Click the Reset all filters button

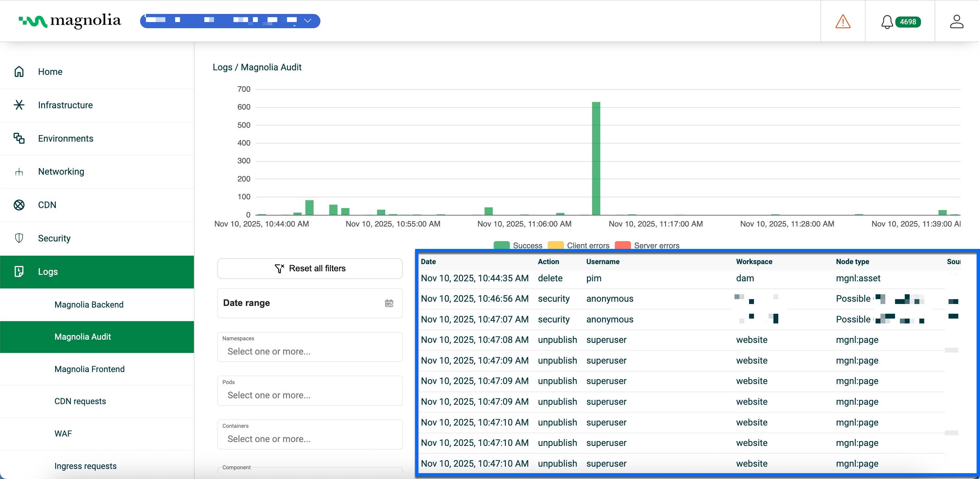click(x=310, y=268)
